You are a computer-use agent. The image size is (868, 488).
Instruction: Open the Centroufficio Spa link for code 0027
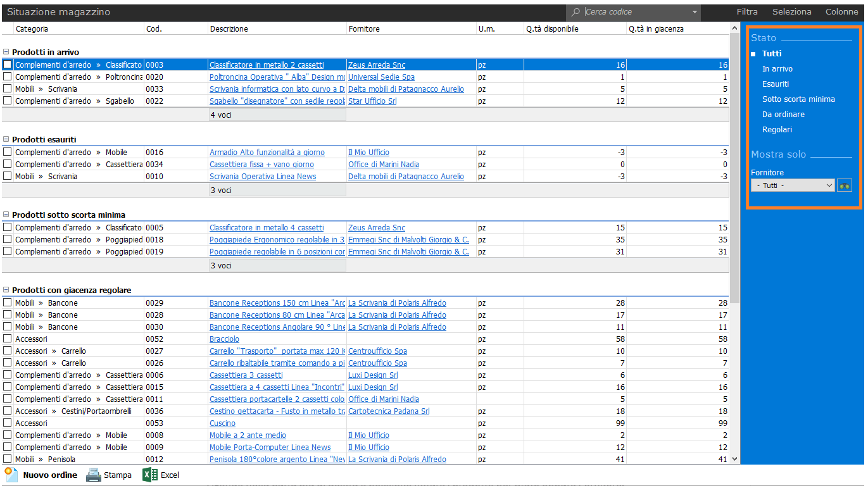pyautogui.click(x=377, y=351)
